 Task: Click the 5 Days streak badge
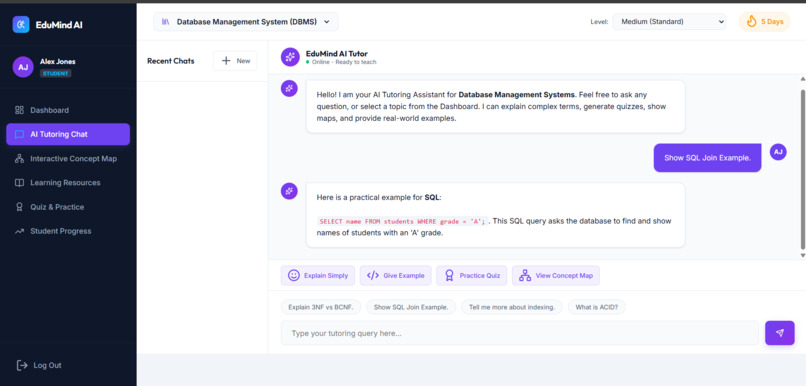click(764, 22)
